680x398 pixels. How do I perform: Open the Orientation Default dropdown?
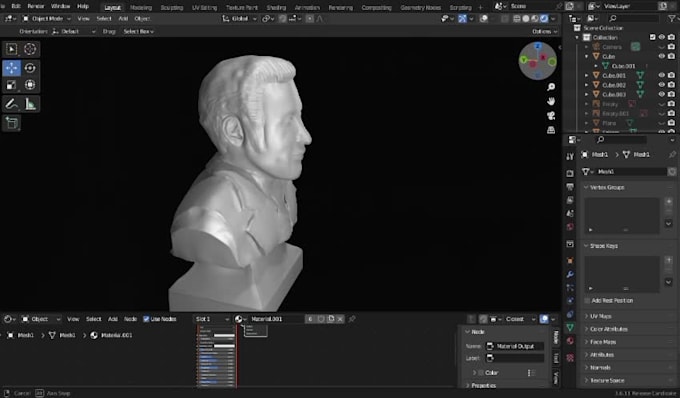coord(74,32)
